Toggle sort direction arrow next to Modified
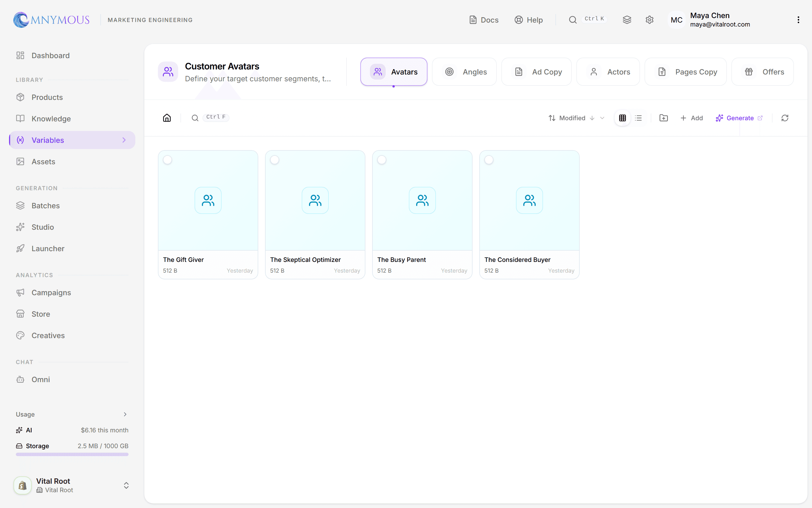812x508 pixels. (x=592, y=118)
